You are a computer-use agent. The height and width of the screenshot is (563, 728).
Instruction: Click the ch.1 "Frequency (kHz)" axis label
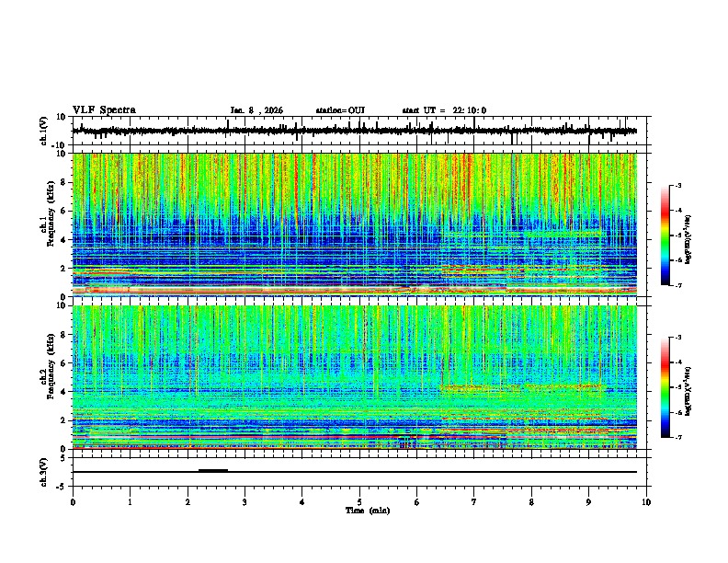point(51,213)
